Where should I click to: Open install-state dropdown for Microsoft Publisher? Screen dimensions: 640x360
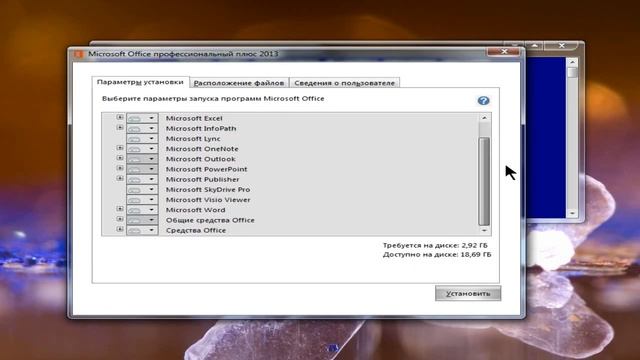click(142, 179)
